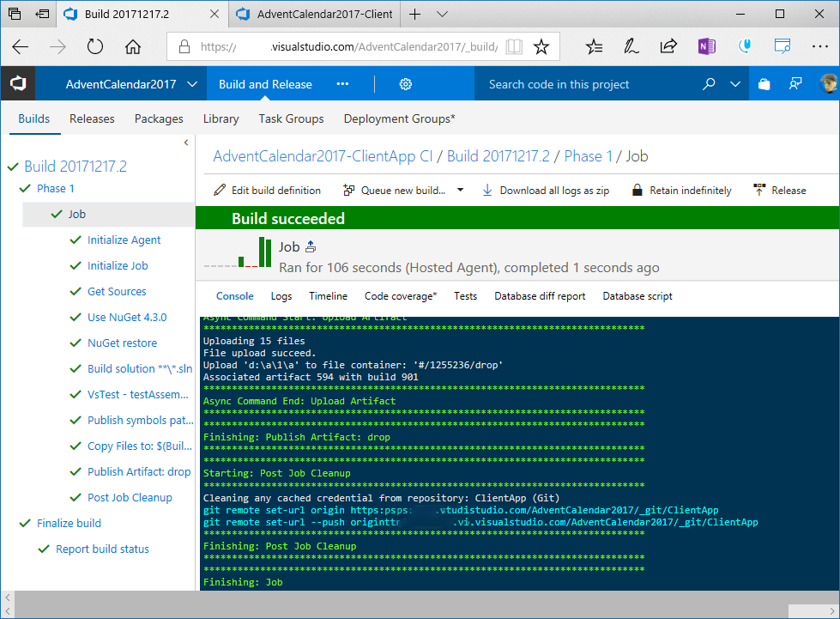The height and width of the screenshot is (619, 840).
Task: Click the build history bar chart
Action: coord(239,252)
